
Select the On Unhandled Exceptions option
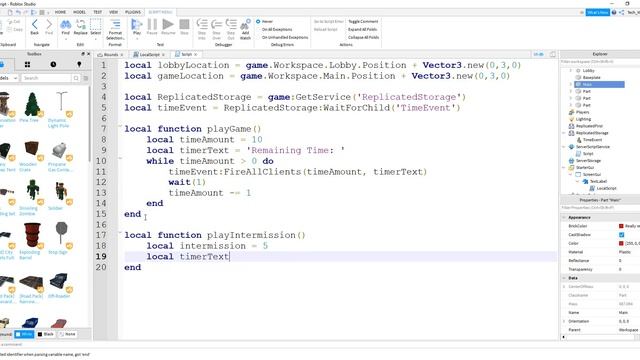(x=285, y=37)
